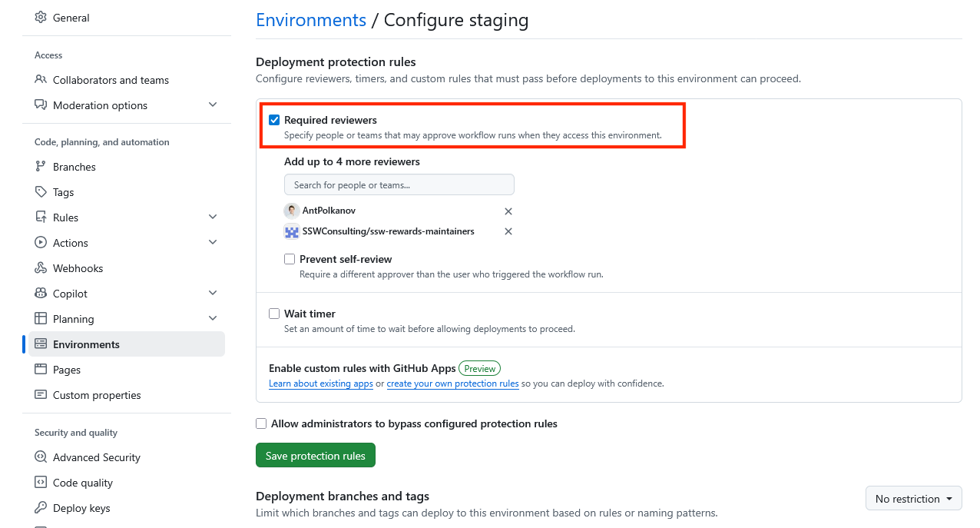Click the Deploy keys key icon
This screenshot has height=528, width=980.
pyautogui.click(x=41, y=508)
